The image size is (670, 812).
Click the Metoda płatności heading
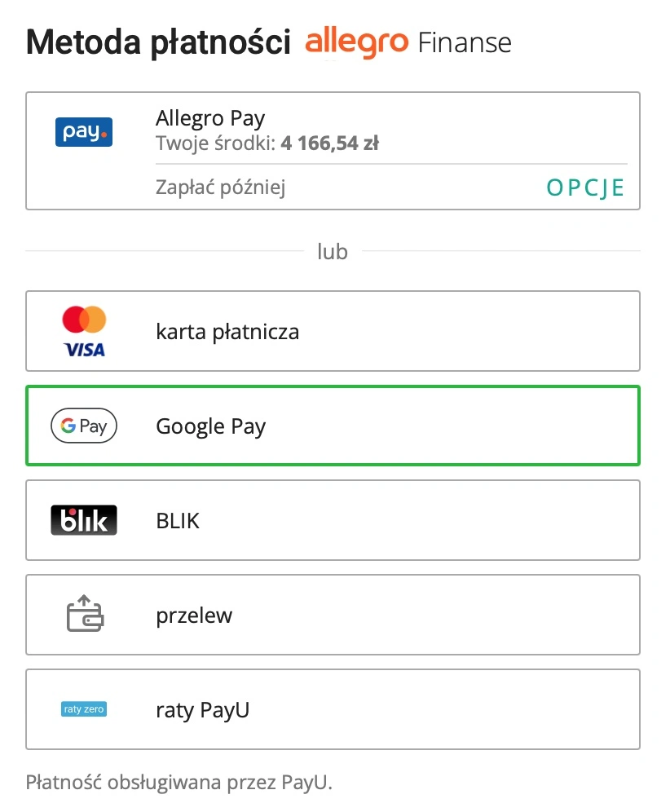point(158,42)
